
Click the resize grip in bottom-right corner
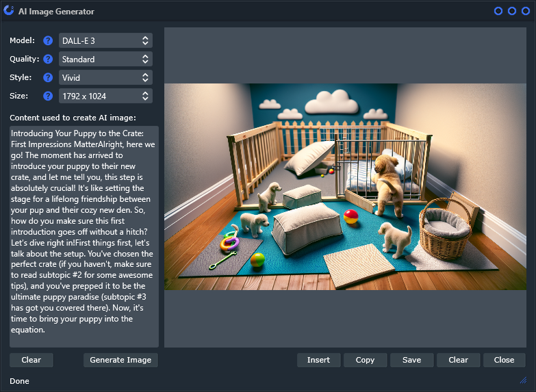tap(524, 380)
